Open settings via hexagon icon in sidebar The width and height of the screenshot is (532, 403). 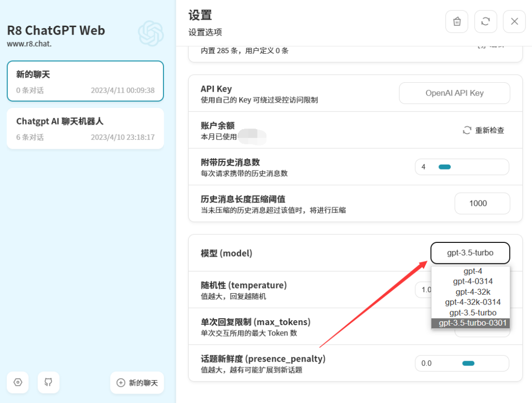(18, 382)
